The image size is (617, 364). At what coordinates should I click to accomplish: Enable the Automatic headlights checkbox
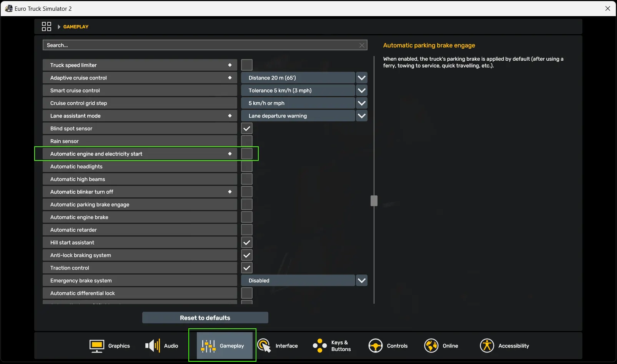click(x=247, y=166)
